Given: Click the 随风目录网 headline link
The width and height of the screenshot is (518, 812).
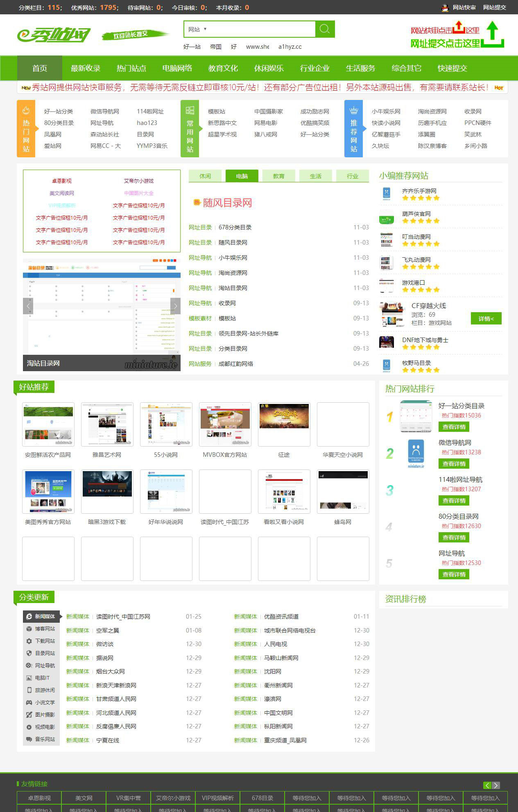Looking at the screenshot, I should click(227, 203).
